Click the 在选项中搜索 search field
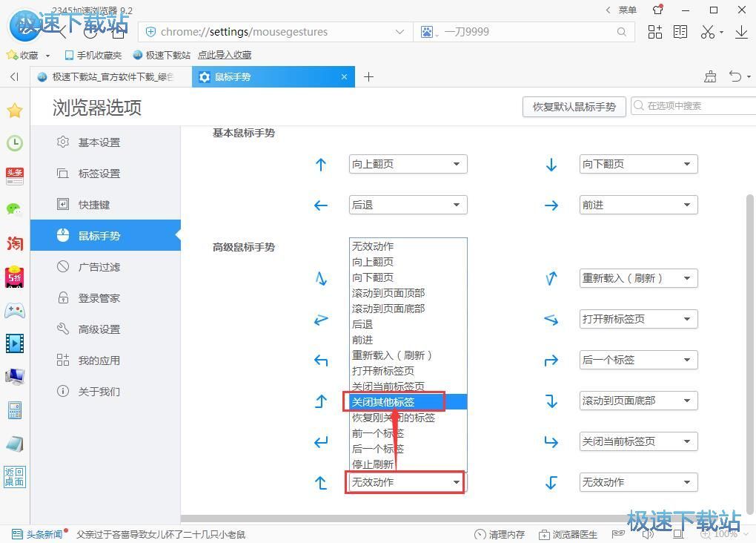Screen dimensions: 756x543 (693, 105)
